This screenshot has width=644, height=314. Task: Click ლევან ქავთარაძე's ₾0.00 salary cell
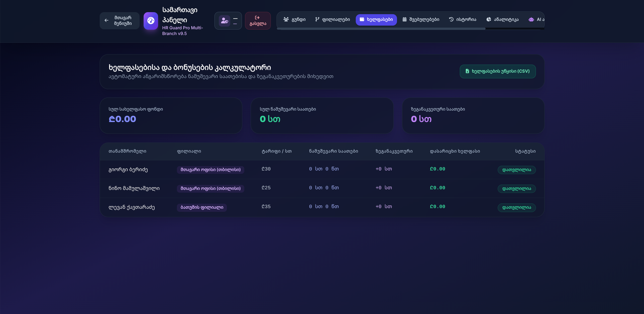pyautogui.click(x=438, y=206)
